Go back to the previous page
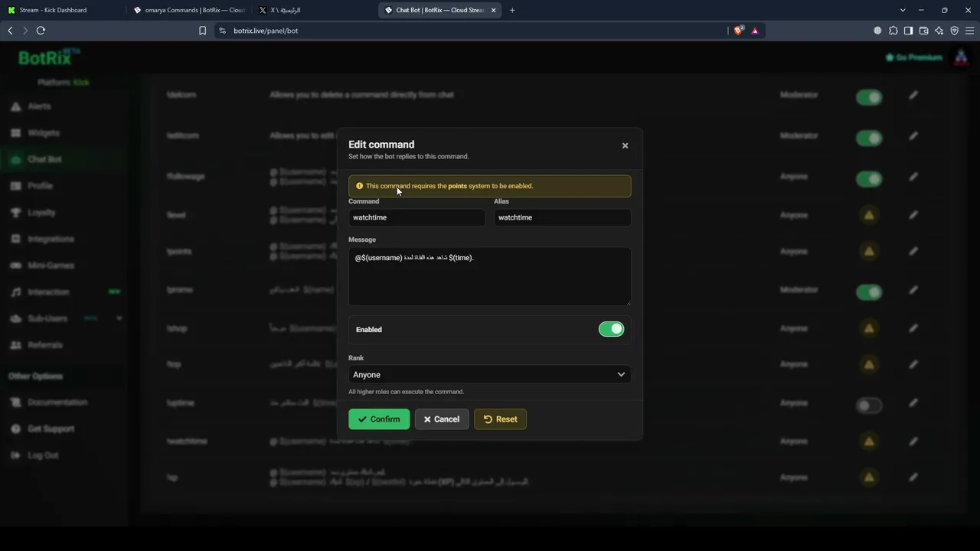The height and width of the screenshot is (551, 980). pos(10,31)
